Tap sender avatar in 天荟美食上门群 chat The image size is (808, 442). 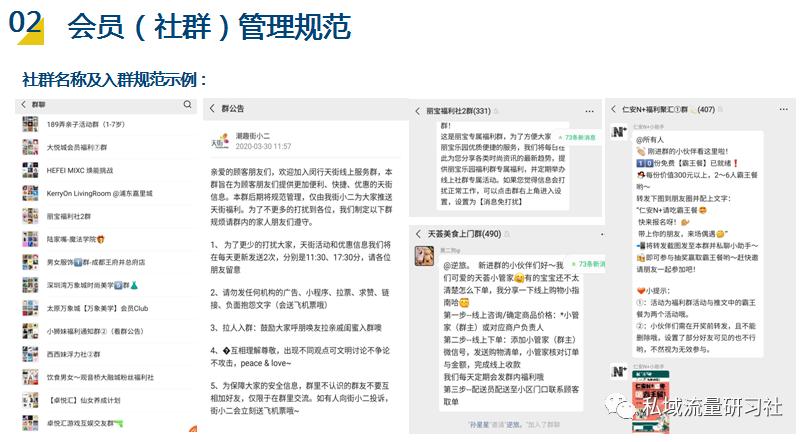point(425,256)
